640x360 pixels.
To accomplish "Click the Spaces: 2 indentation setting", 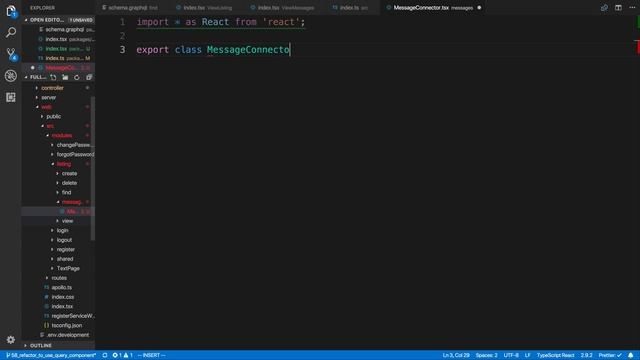I will [487, 355].
